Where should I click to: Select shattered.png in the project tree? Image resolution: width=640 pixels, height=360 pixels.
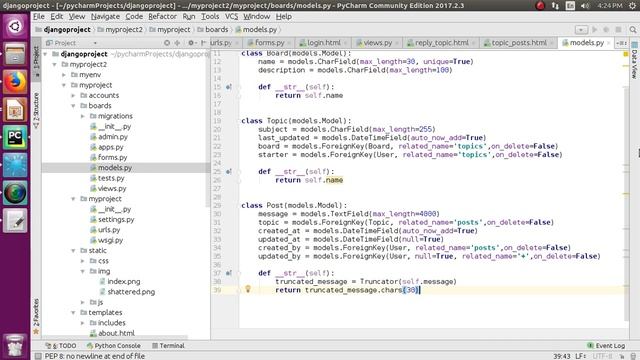(131, 291)
